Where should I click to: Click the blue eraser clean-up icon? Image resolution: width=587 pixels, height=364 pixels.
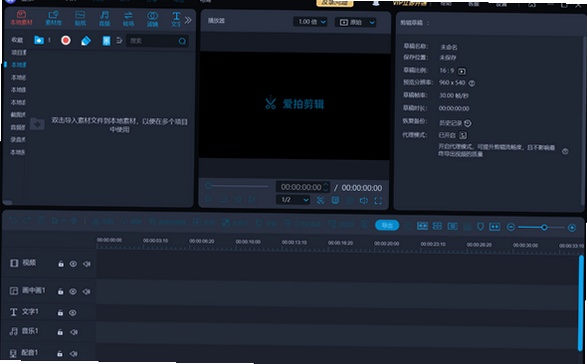coord(86,40)
